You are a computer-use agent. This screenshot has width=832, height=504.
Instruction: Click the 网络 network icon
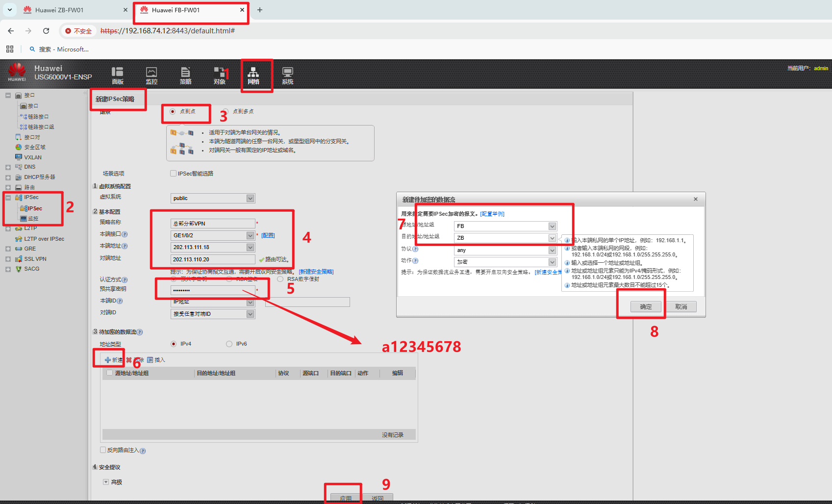pos(253,75)
